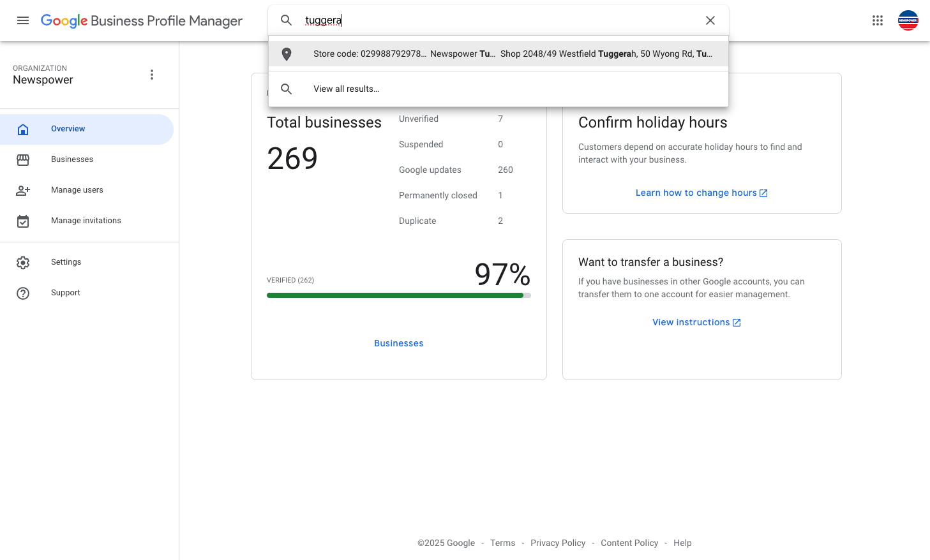Click the Google Business Profile Manager logo
The height and width of the screenshot is (560, 930).
(142, 20)
